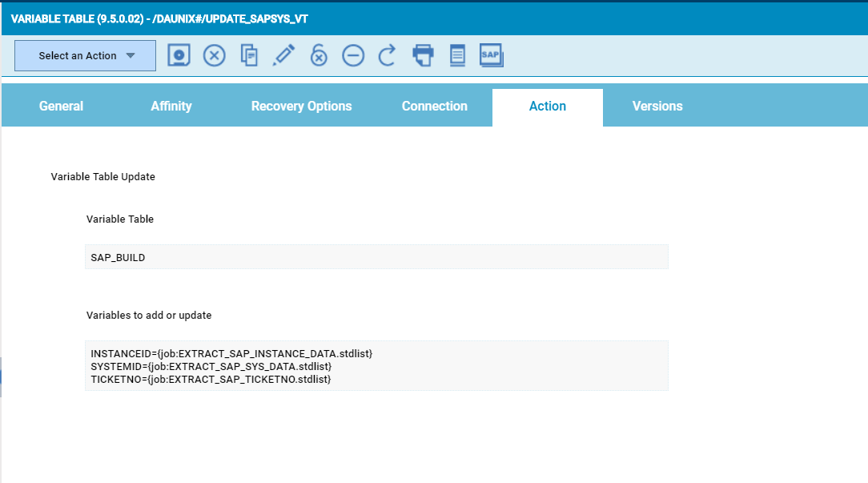Print the job definition with printer icon
Viewport: 868px width, 483px height.
tap(423, 55)
